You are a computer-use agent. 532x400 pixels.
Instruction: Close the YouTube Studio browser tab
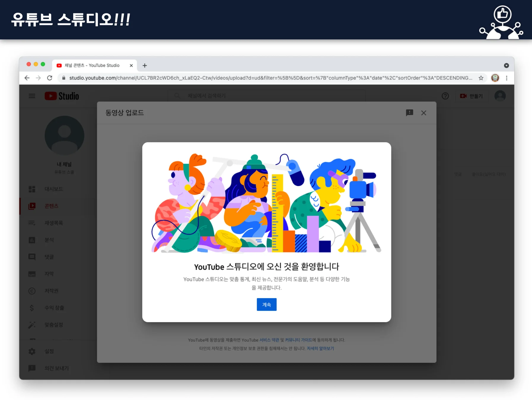click(x=131, y=65)
